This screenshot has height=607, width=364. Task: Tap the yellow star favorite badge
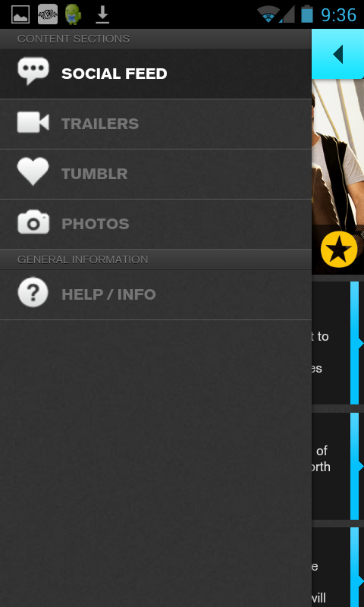339,250
